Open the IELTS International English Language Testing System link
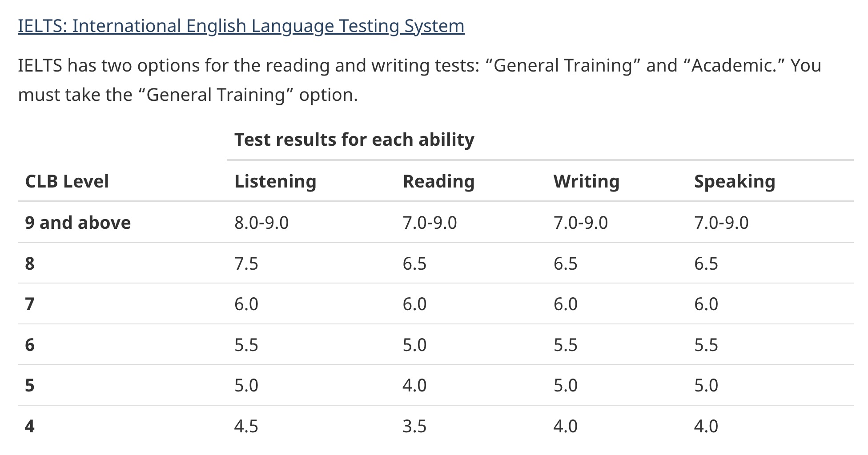Image resolution: width=868 pixels, height=455 pixels. pyautogui.click(x=241, y=26)
